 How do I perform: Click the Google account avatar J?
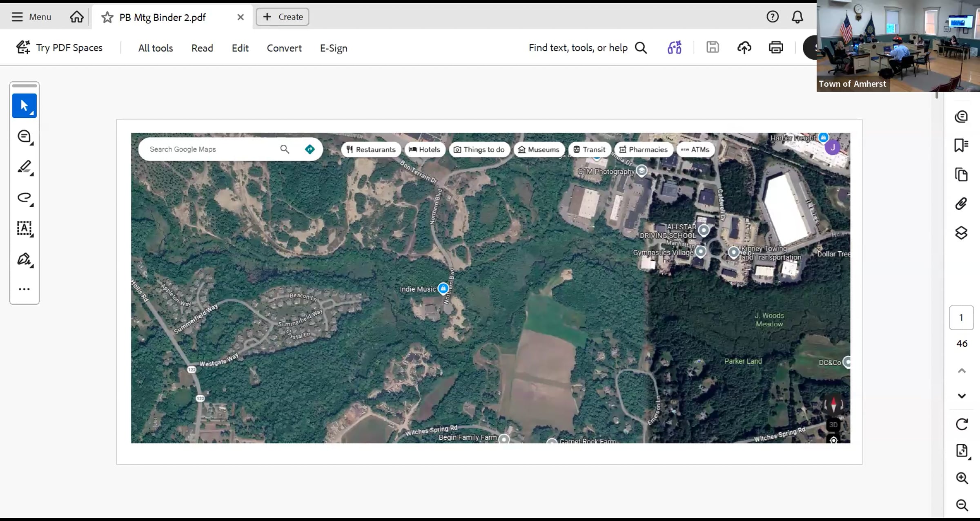(x=832, y=148)
